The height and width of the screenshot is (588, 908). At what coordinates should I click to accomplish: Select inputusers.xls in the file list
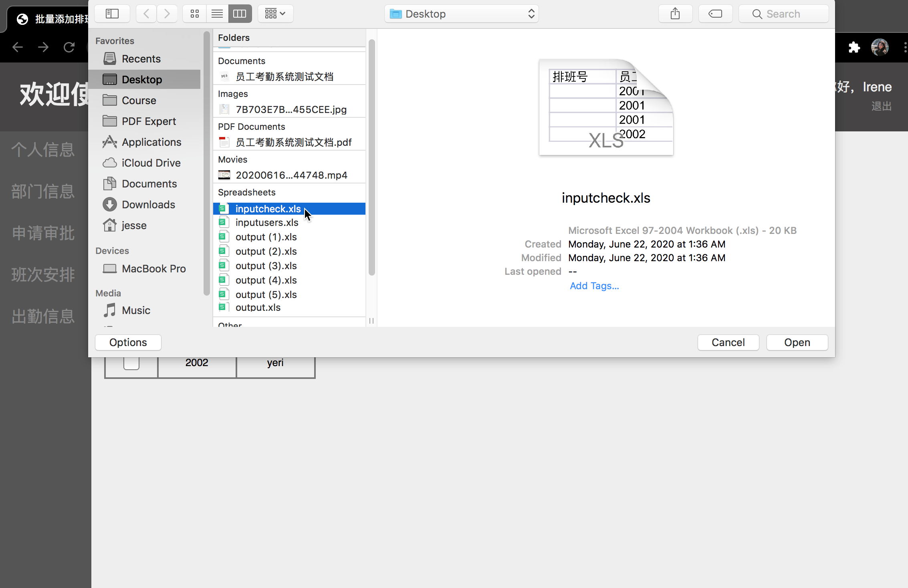click(x=267, y=223)
